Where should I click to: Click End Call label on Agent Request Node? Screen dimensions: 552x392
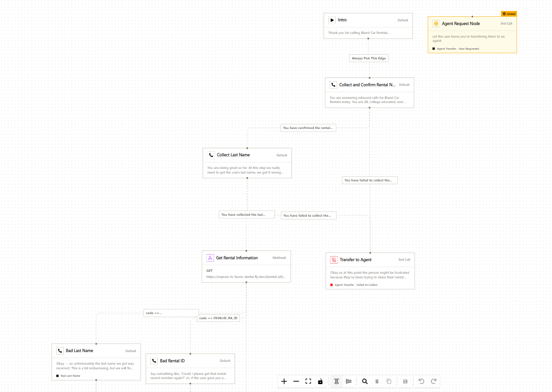pos(506,24)
